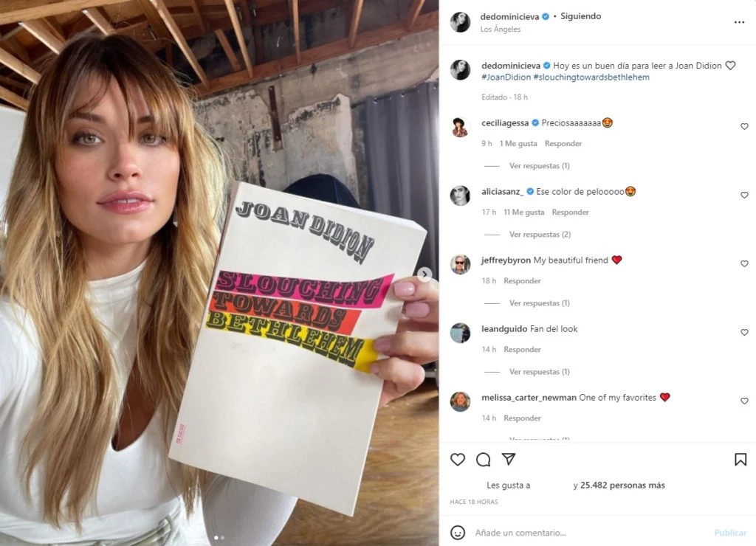Reply to melissa_carter_newman's comment
Image resolution: width=756 pixels, height=546 pixels.
pyautogui.click(x=522, y=418)
